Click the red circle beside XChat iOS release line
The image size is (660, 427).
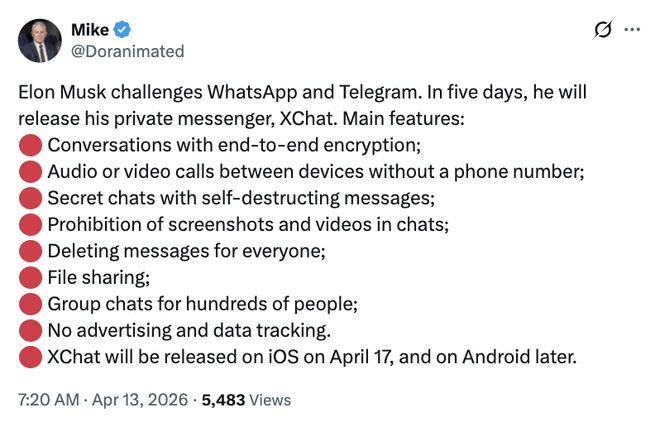(30, 356)
